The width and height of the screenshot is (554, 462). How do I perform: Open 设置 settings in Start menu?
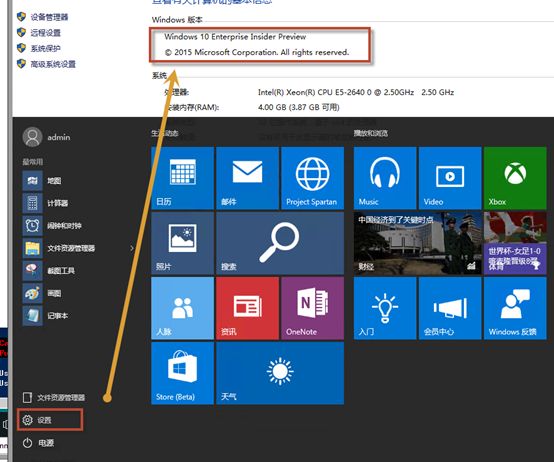click(x=50, y=420)
